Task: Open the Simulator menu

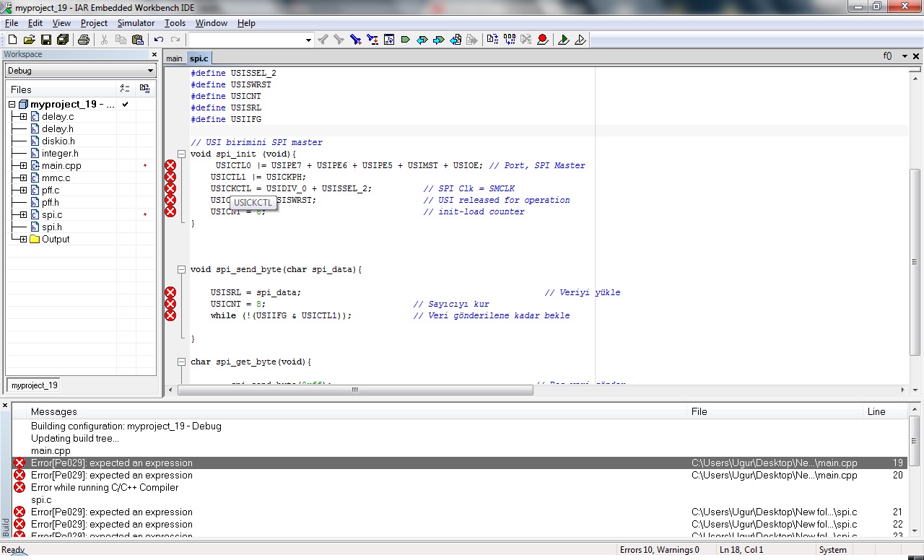Action: (135, 22)
